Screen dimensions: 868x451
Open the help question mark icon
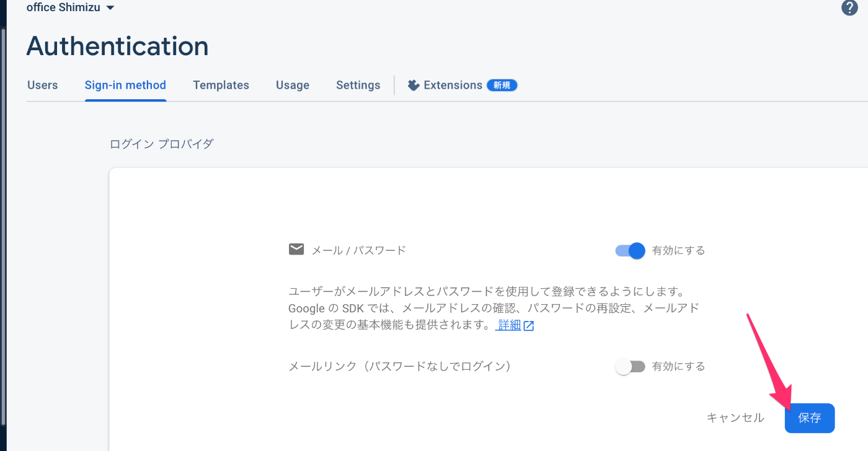click(849, 7)
